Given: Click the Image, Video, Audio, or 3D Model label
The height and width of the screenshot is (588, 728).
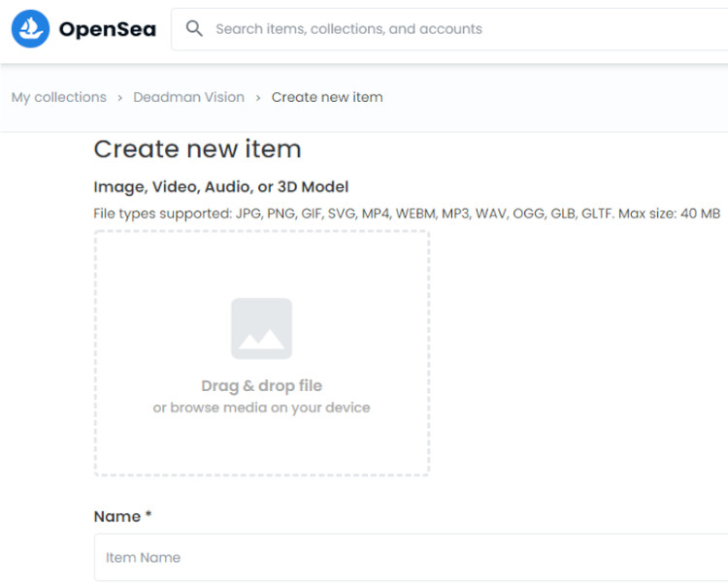Looking at the screenshot, I should point(220,186).
